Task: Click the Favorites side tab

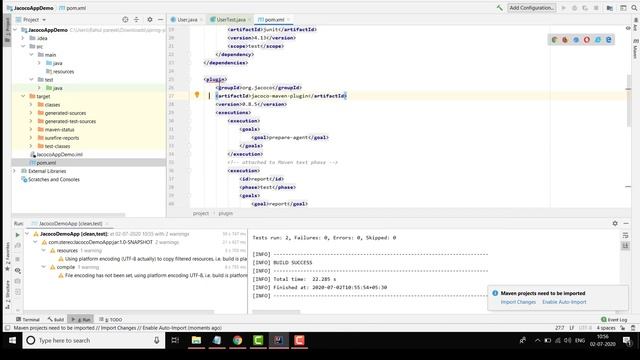Action: point(7,256)
